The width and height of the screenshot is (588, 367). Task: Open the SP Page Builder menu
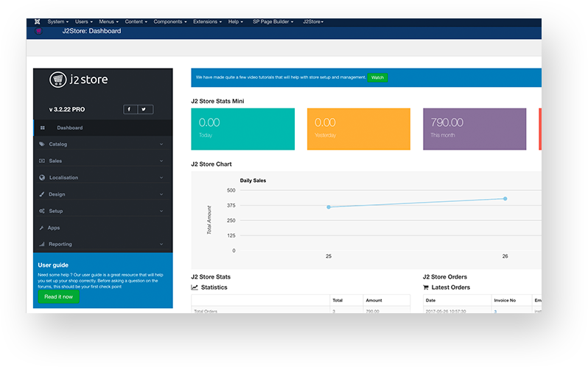pos(274,21)
